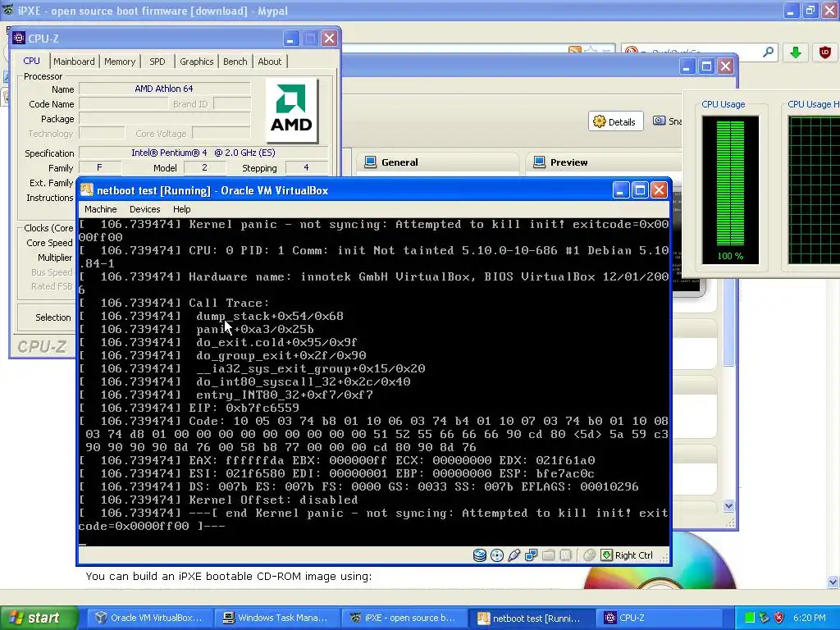
Task: Open the Machine menu in netboot test window
Action: click(101, 209)
